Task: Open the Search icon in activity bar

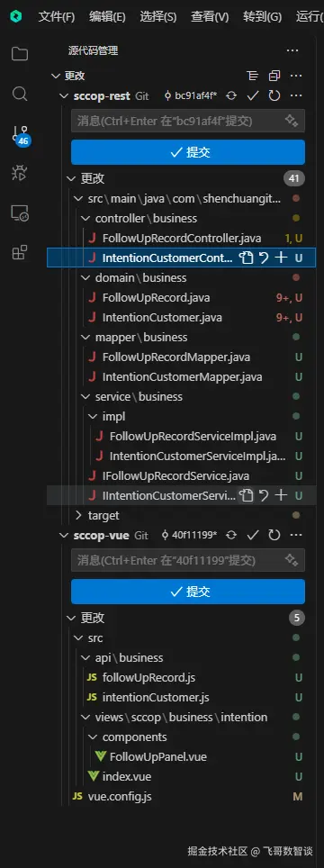Action: click(20, 94)
